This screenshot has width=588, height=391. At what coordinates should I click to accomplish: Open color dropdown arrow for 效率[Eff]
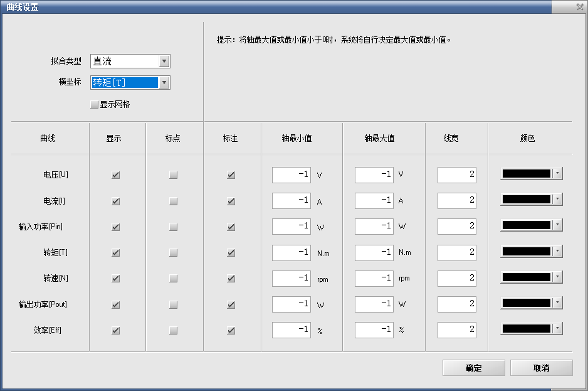tap(557, 328)
